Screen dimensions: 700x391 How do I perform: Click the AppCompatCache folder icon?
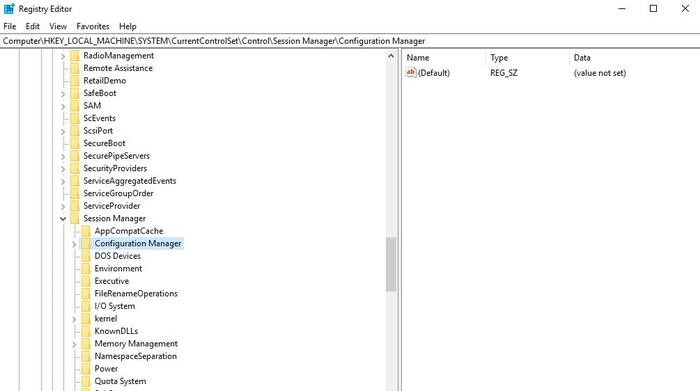tap(86, 231)
